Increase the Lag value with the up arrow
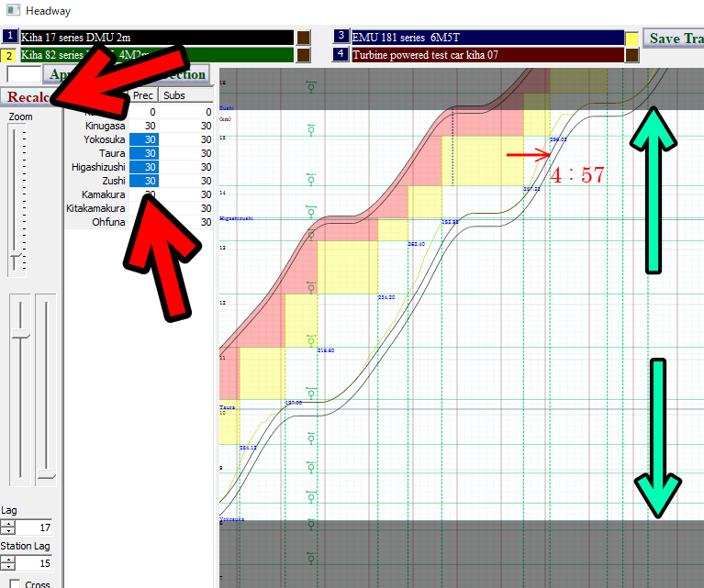 pos(7,523)
